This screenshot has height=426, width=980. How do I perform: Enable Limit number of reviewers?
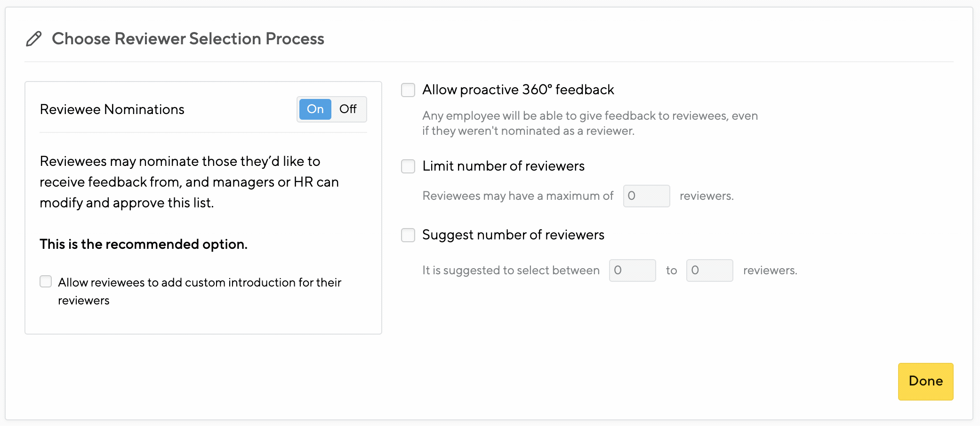[408, 166]
